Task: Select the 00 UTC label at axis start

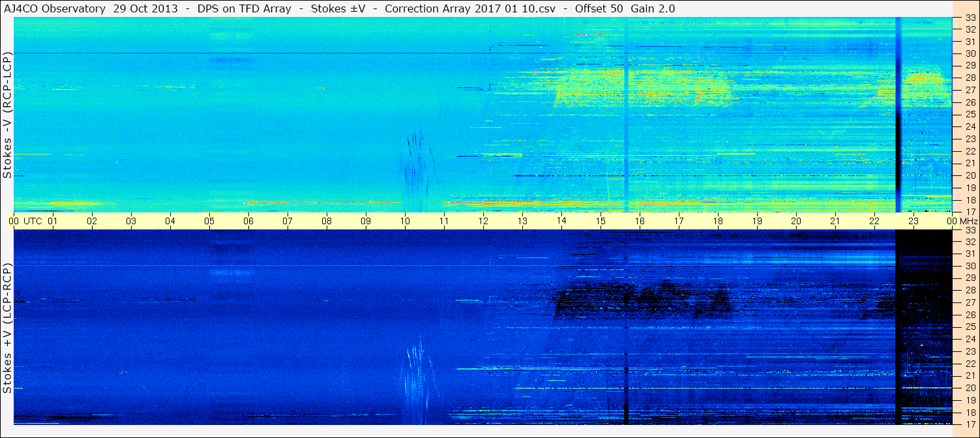Action: coord(26,221)
